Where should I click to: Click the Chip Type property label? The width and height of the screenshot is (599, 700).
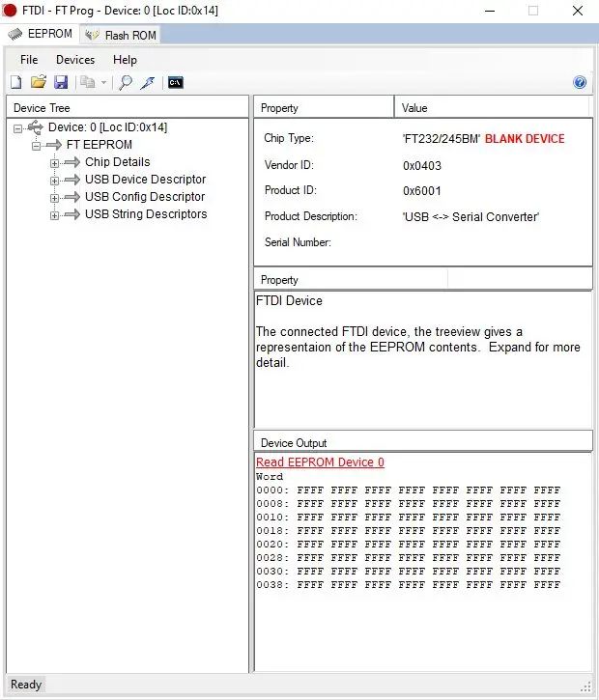tap(289, 138)
